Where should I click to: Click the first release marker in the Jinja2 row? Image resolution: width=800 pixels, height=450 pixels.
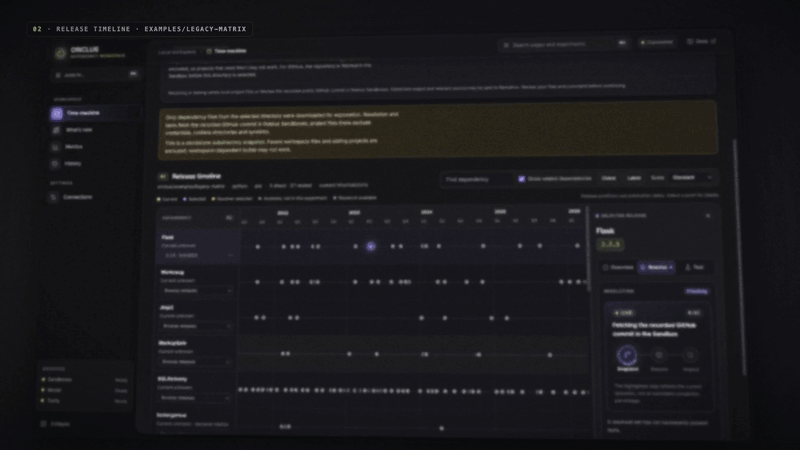coord(256,317)
